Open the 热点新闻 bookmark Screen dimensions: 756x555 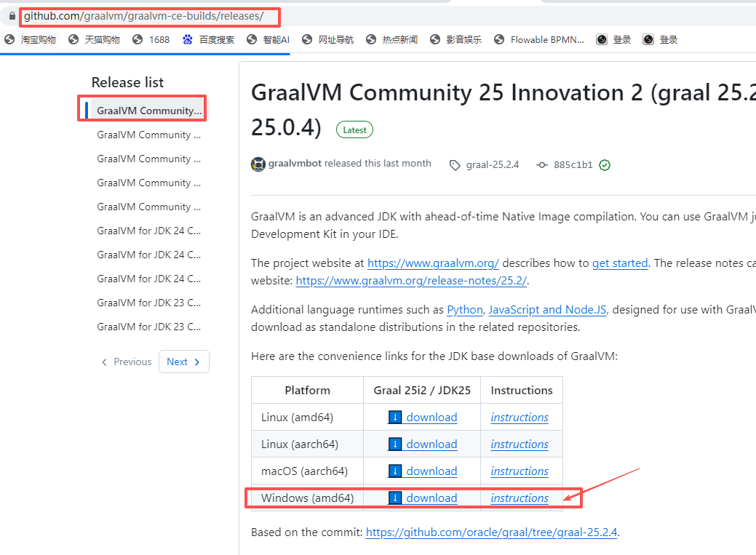(x=392, y=39)
